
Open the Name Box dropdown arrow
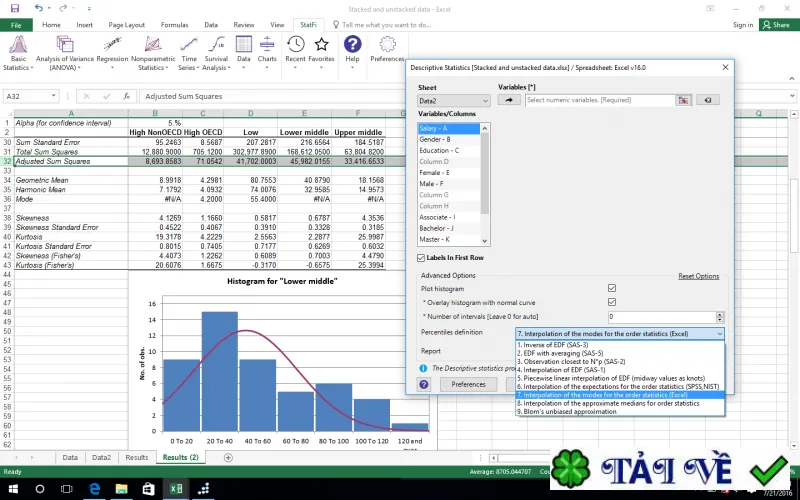(53, 96)
